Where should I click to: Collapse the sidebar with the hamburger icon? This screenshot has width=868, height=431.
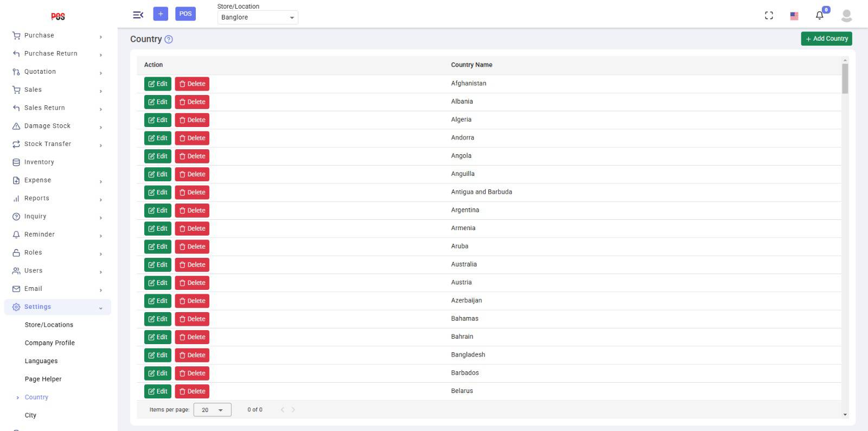[138, 15]
